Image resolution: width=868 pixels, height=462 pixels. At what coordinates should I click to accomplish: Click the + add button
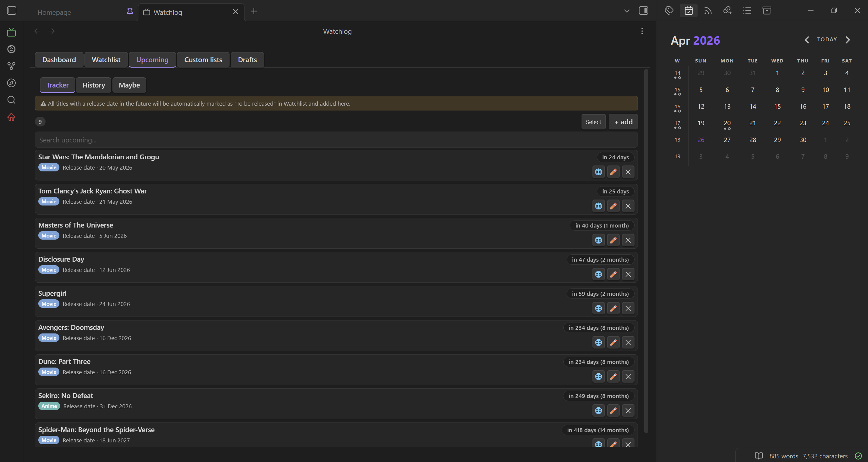(623, 122)
